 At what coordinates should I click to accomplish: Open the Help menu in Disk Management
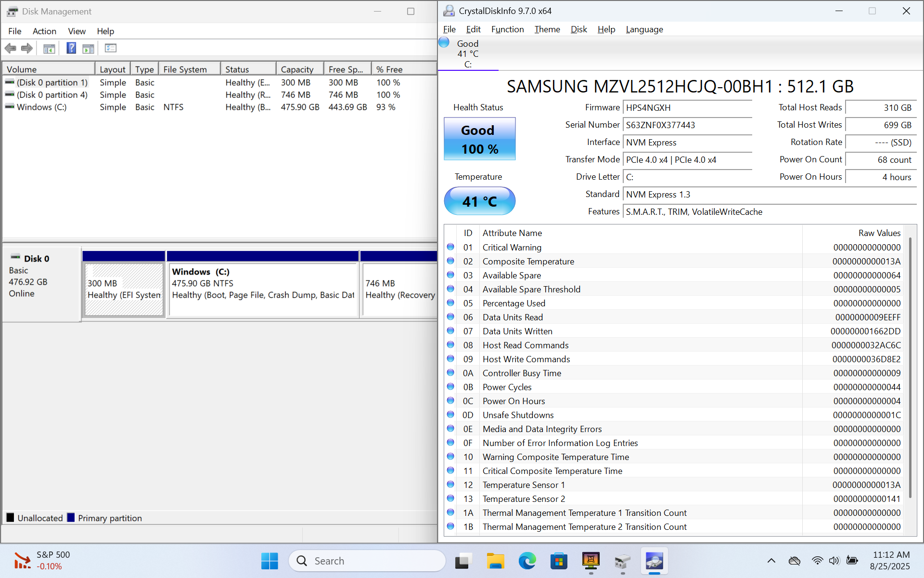(x=105, y=31)
